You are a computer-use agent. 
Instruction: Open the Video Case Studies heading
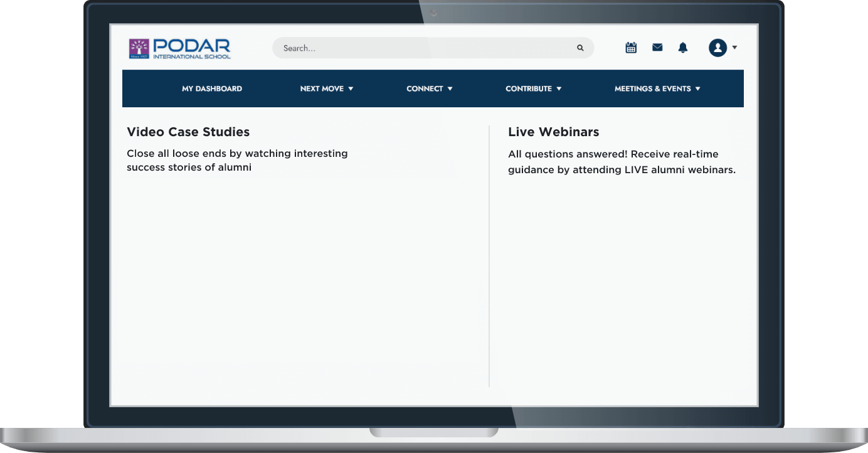(188, 132)
